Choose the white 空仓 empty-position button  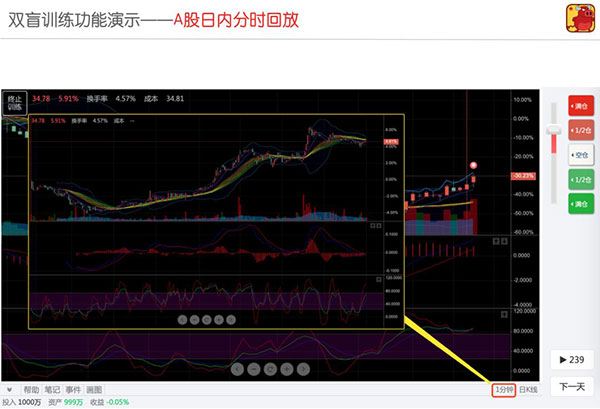point(579,155)
